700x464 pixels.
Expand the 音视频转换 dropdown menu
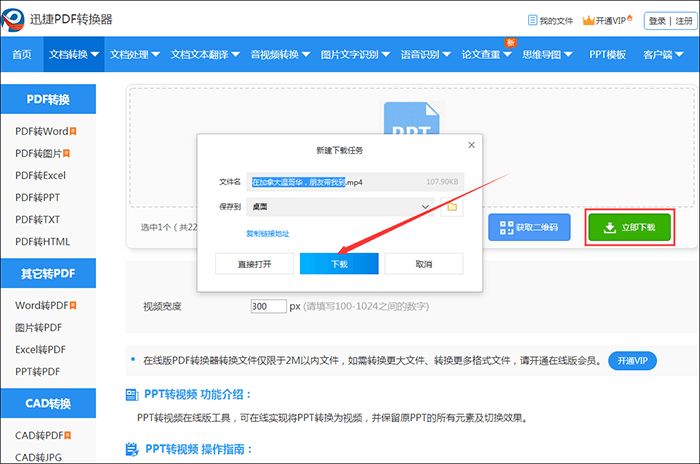coord(306,54)
